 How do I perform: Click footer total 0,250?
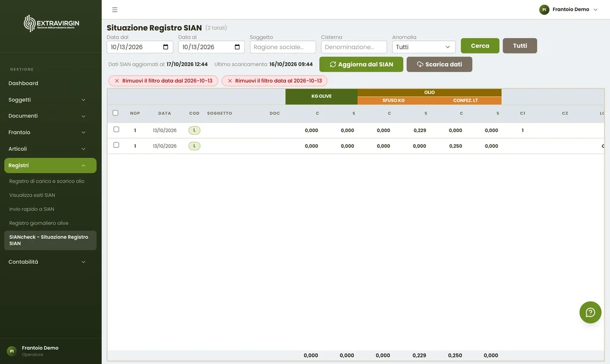tap(455, 355)
